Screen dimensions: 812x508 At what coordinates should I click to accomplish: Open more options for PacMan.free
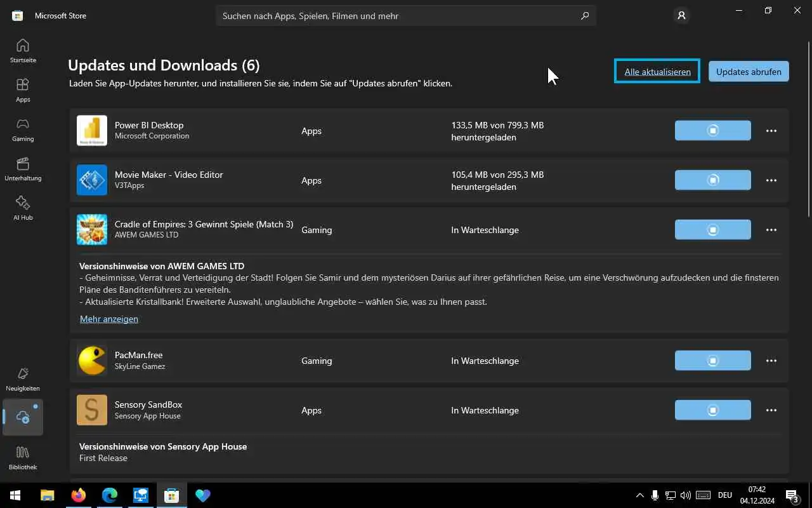(771, 361)
